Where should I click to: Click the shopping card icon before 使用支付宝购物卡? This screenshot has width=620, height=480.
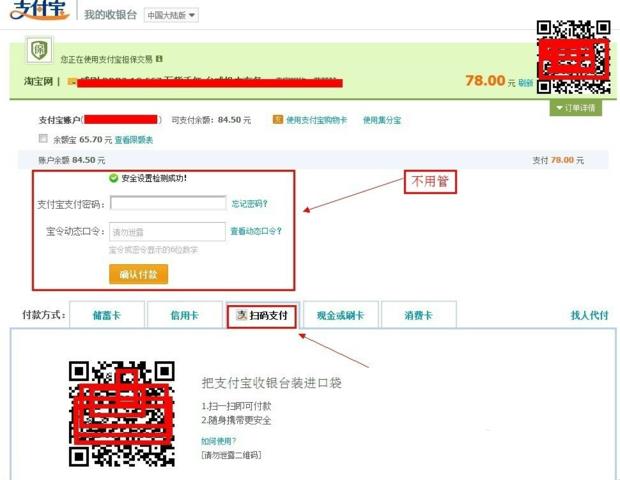pyautogui.click(x=277, y=120)
